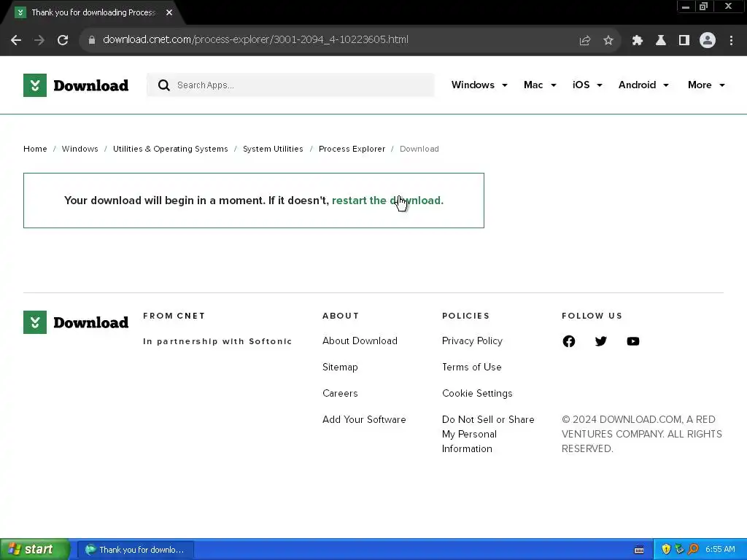
Task: Open the Sitemap link
Action: (x=340, y=367)
